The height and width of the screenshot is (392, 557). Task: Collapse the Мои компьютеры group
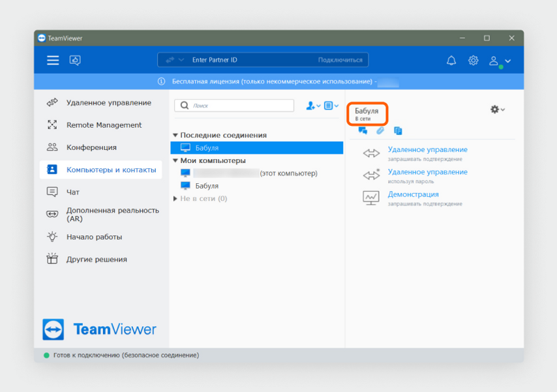175,160
